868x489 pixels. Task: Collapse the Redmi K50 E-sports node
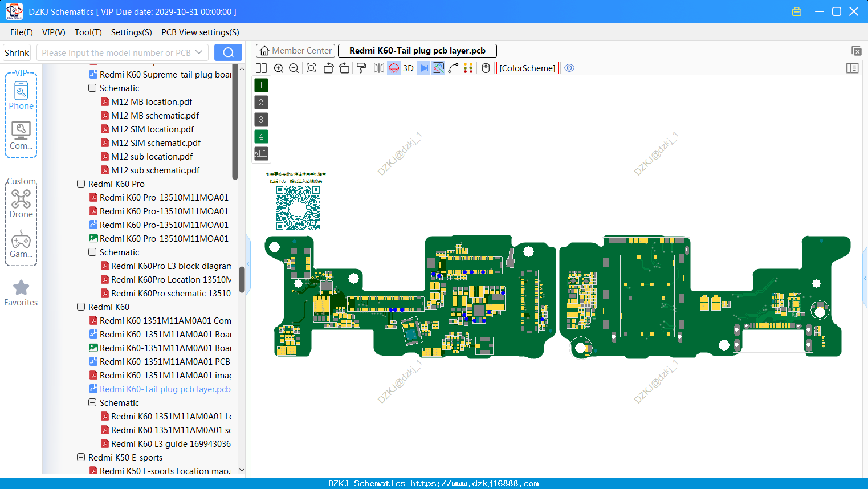(81, 458)
